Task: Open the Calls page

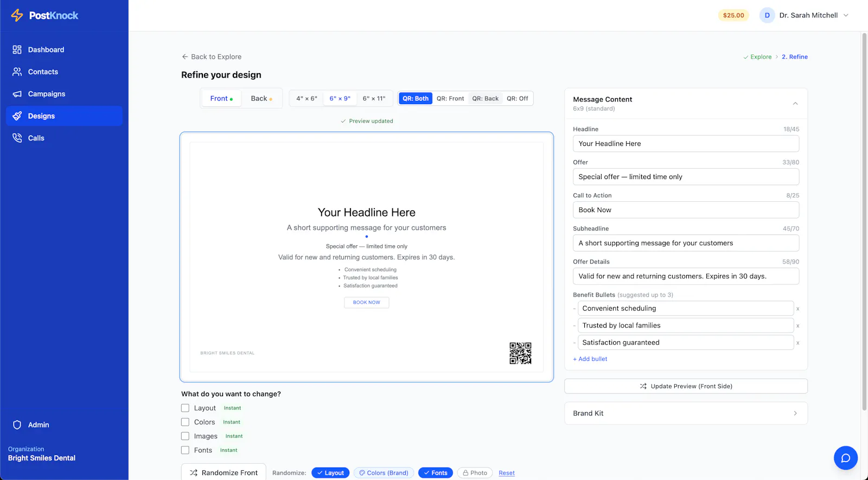Action: click(x=64, y=138)
